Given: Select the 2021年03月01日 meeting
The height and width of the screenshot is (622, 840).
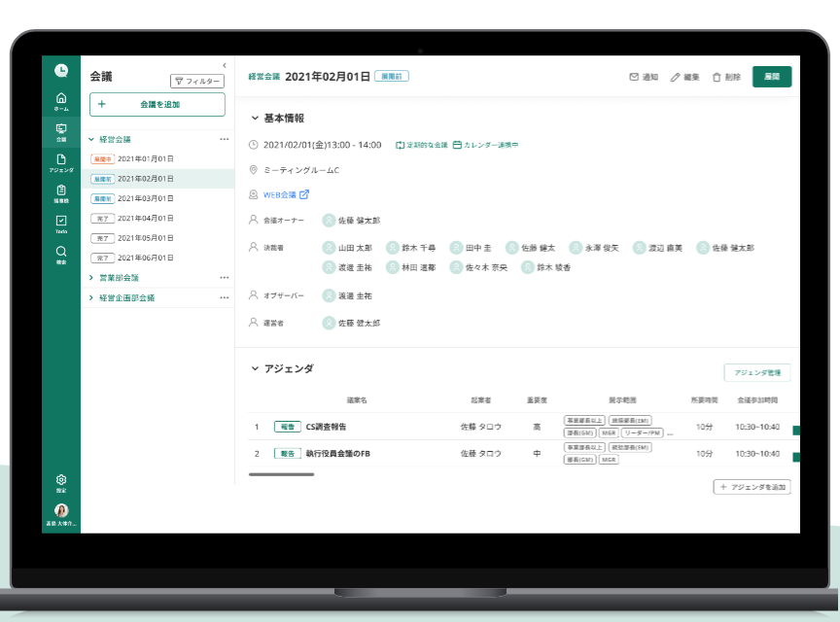Looking at the screenshot, I should (146, 198).
